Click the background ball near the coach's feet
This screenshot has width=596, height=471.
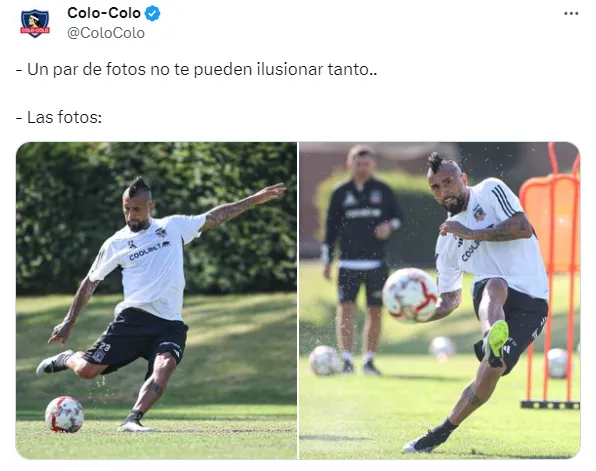(x=325, y=360)
